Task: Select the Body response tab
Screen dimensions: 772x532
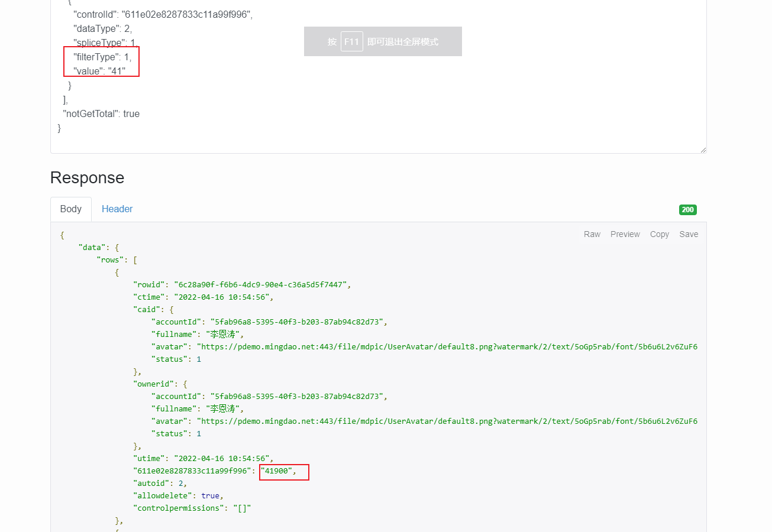Action: point(71,209)
